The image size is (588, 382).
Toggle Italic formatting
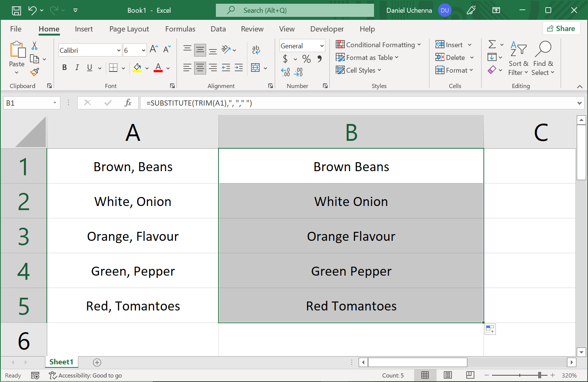coord(77,67)
